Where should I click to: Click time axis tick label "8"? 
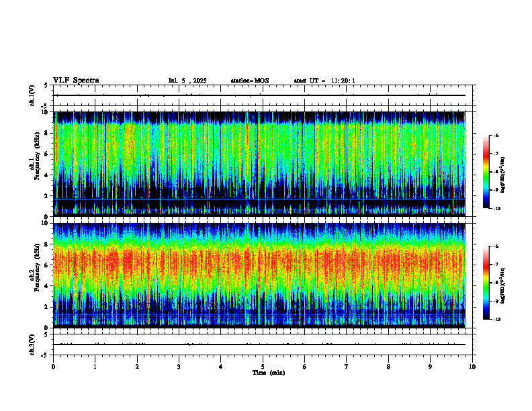click(x=388, y=367)
